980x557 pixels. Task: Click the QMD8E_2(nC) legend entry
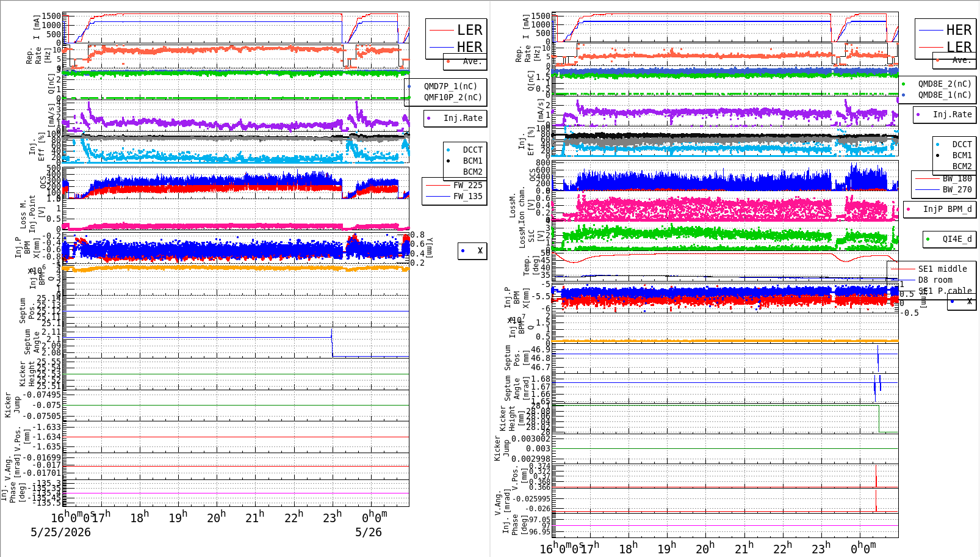945,84
